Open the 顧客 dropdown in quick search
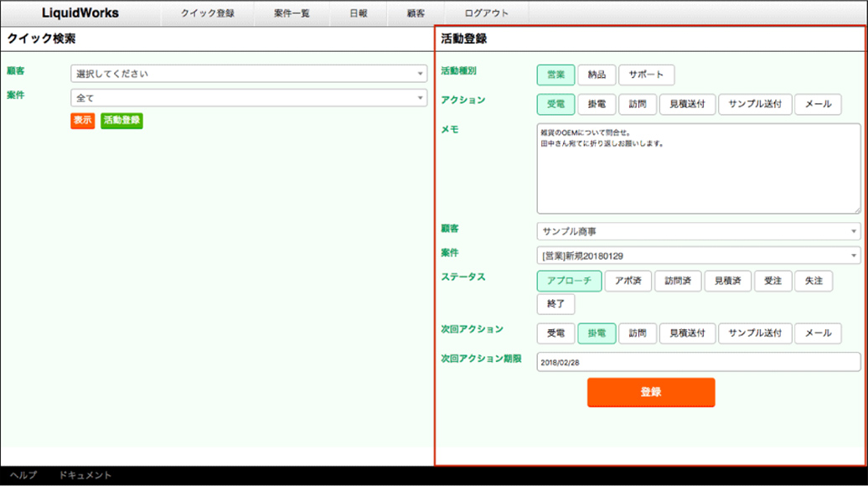 click(x=250, y=73)
